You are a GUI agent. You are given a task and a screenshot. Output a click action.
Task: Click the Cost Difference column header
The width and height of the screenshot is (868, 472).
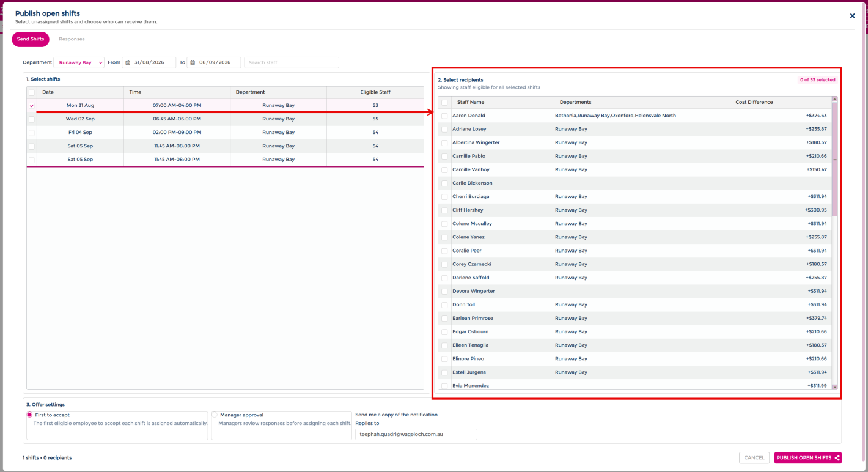(781, 102)
